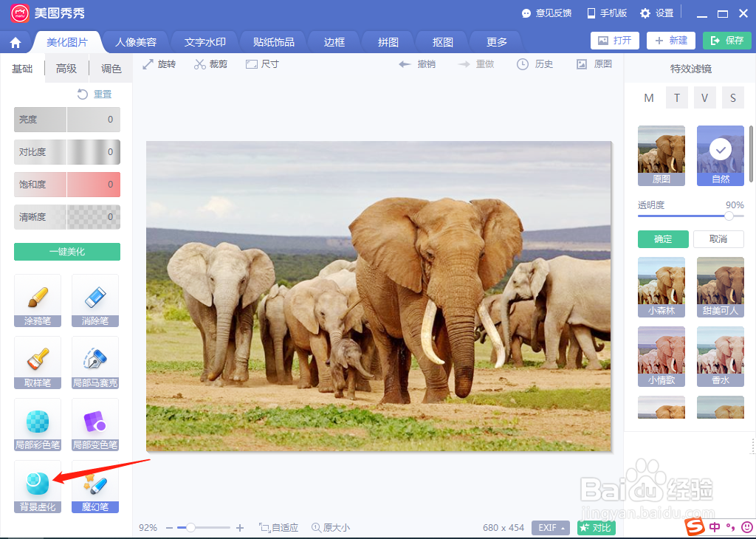This screenshot has height=539, width=756.
Task: Select the 甜美可人 filter thumbnail
Action: [x=721, y=287]
